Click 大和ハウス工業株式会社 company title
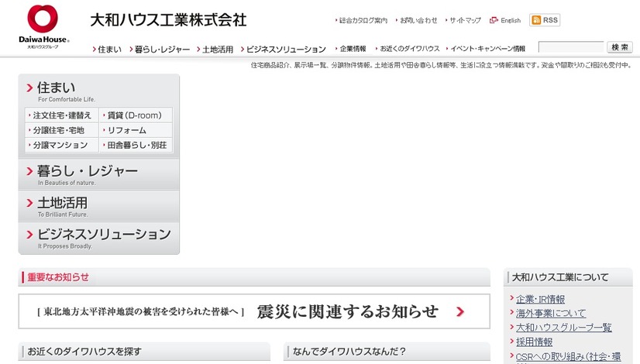This screenshot has width=640, height=364. tap(168, 19)
